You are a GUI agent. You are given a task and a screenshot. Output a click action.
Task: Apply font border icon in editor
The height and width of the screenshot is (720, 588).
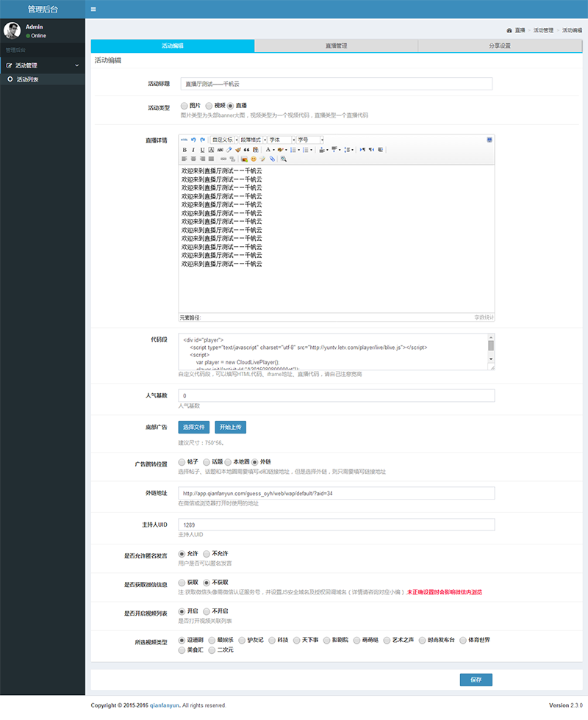coord(212,150)
